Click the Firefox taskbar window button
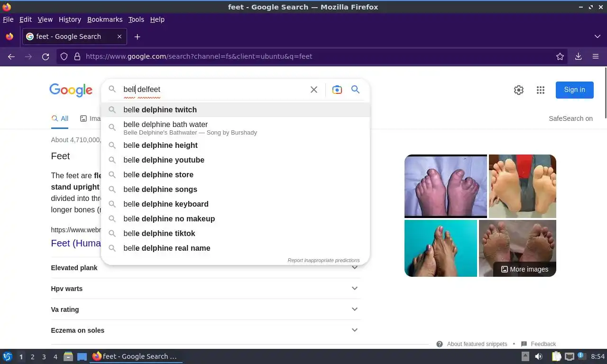This screenshot has height=364, width=607. [137, 356]
